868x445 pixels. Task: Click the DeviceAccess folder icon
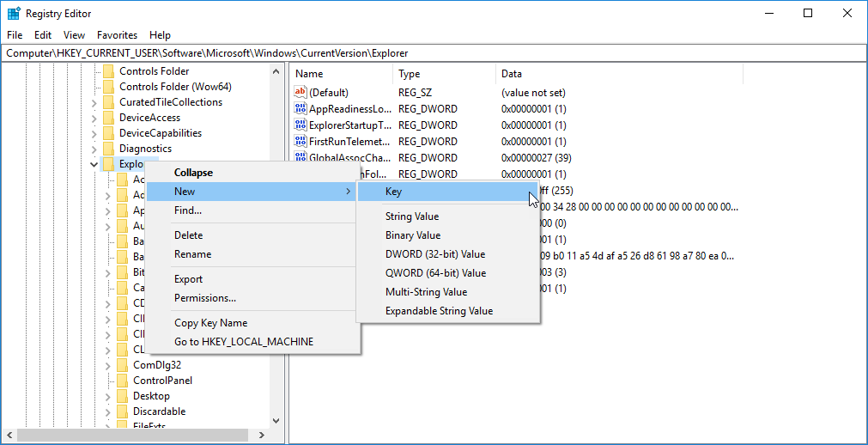click(108, 118)
